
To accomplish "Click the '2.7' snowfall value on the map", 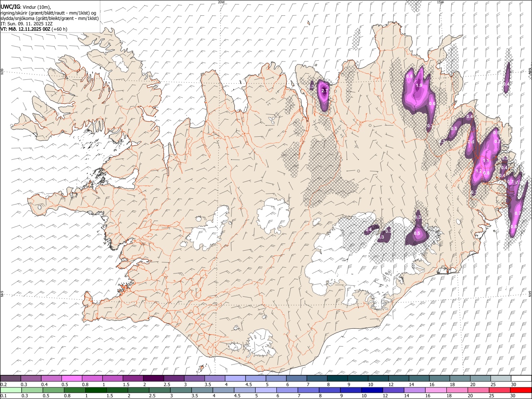I will tap(325, 91).
